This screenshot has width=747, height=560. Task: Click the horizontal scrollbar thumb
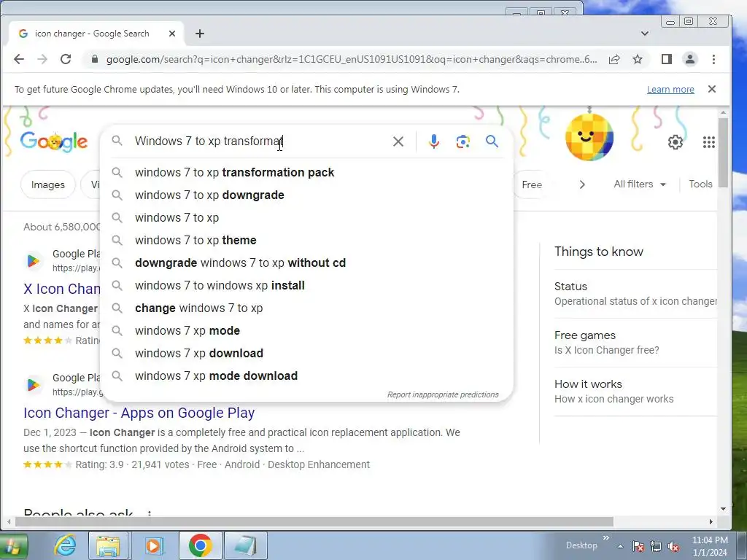click(x=314, y=522)
